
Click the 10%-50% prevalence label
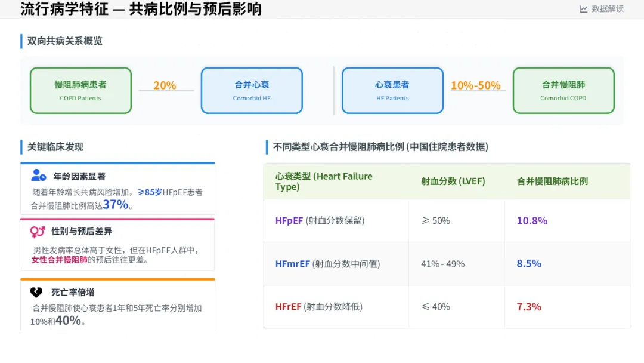(x=475, y=85)
